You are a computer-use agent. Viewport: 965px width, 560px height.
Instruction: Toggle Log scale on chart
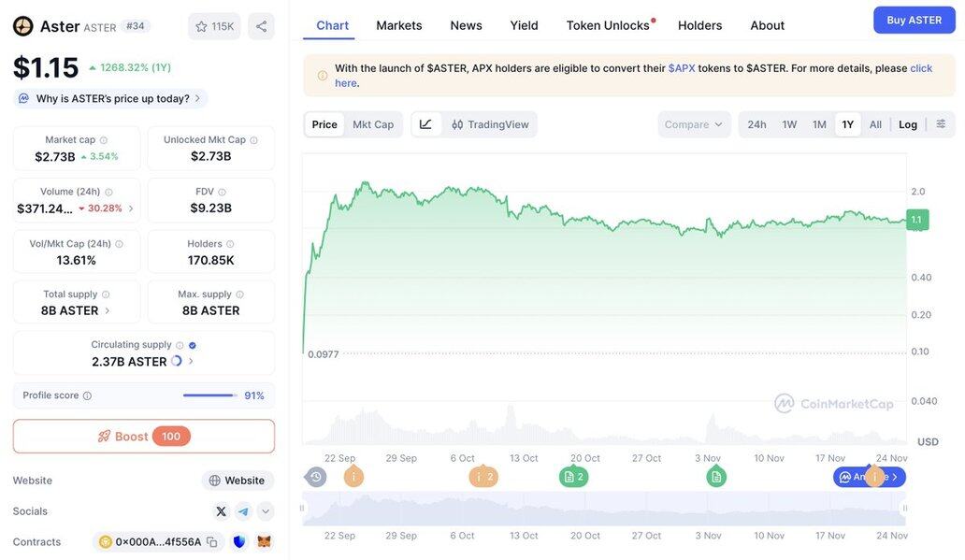(x=908, y=124)
